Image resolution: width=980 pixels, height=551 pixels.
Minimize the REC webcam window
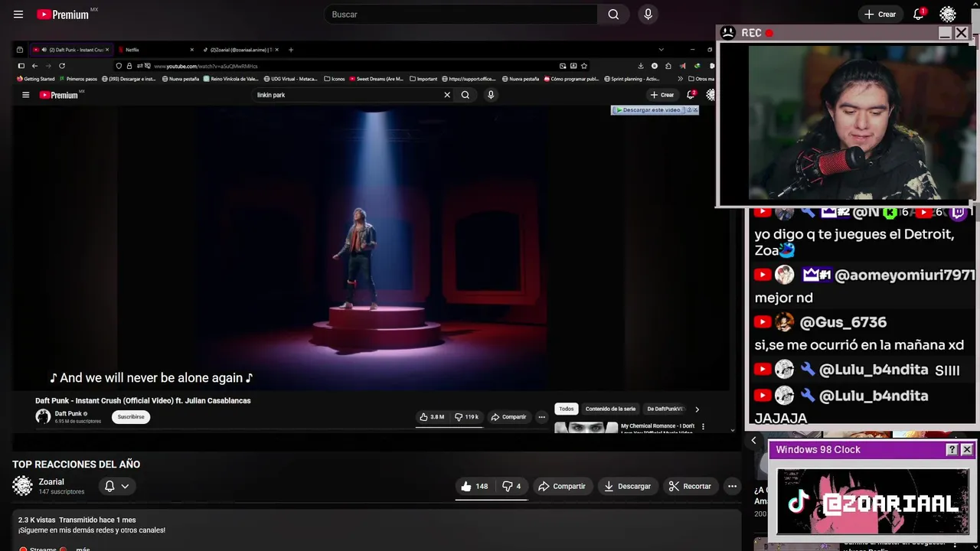[x=945, y=33]
